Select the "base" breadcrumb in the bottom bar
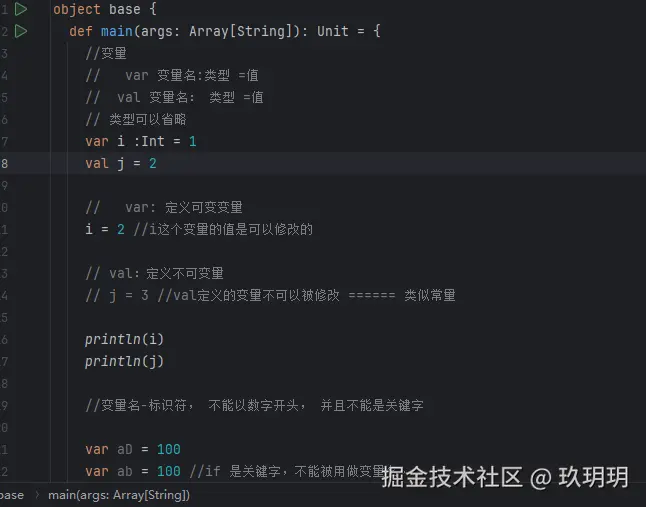 [11, 495]
